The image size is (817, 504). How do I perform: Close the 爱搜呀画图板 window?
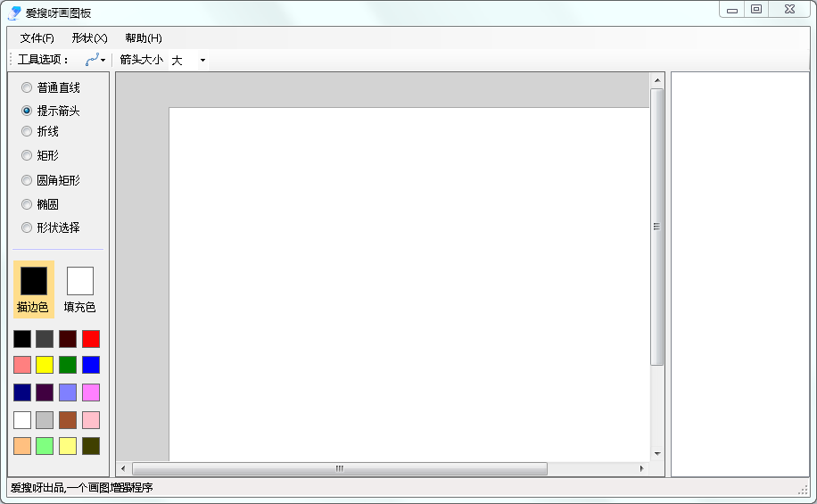[x=789, y=10]
